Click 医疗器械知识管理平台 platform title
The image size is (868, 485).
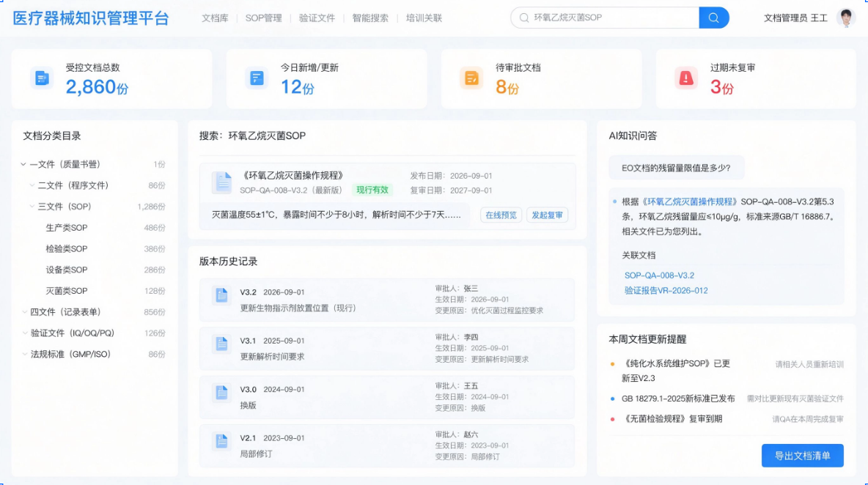tap(91, 18)
